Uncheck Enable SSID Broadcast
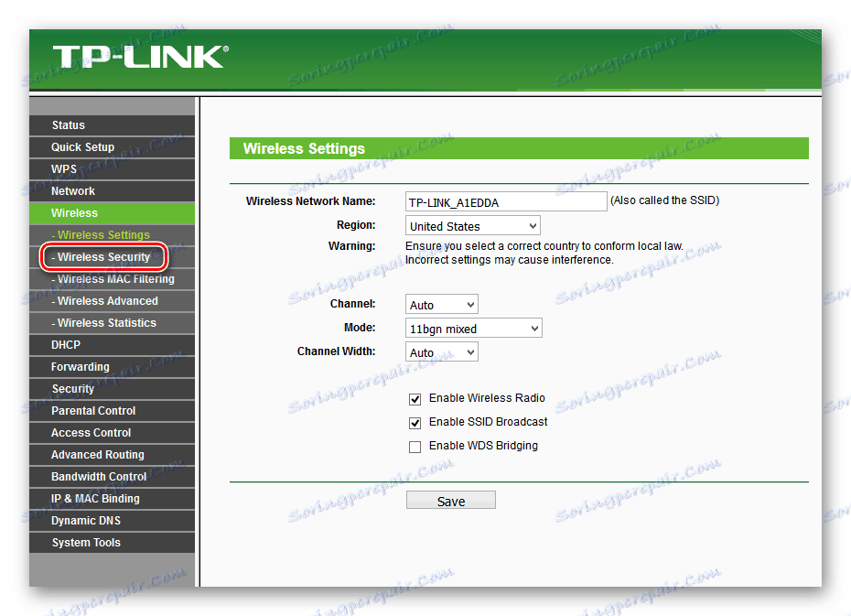The height and width of the screenshot is (616, 851). (x=415, y=423)
